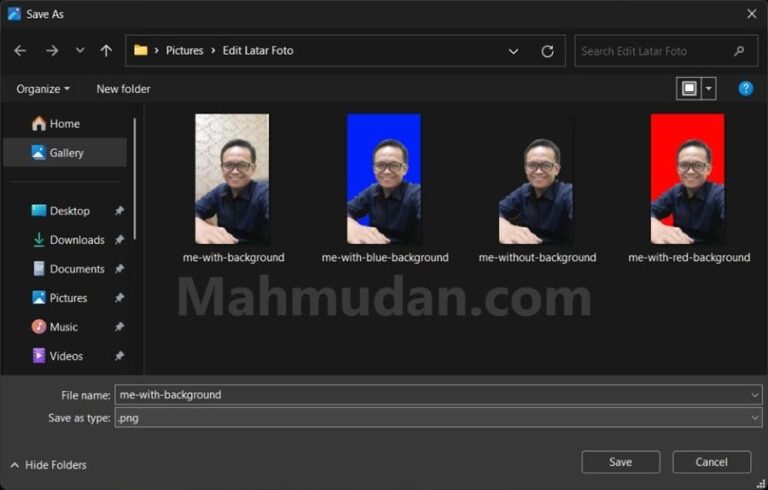Click the change view layout icon
This screenshot has height=490, width=768.
click(x=689, y=89)
